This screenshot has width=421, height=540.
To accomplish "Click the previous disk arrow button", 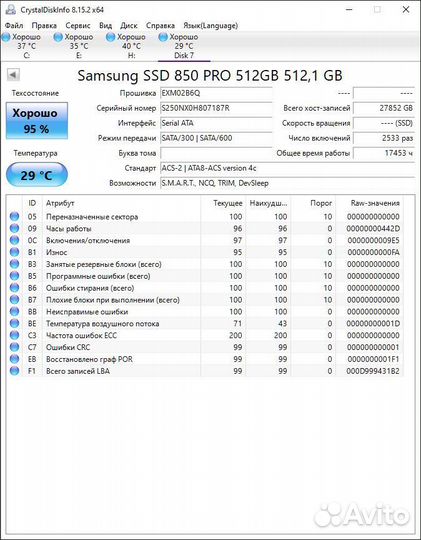I will pos(13,74).
